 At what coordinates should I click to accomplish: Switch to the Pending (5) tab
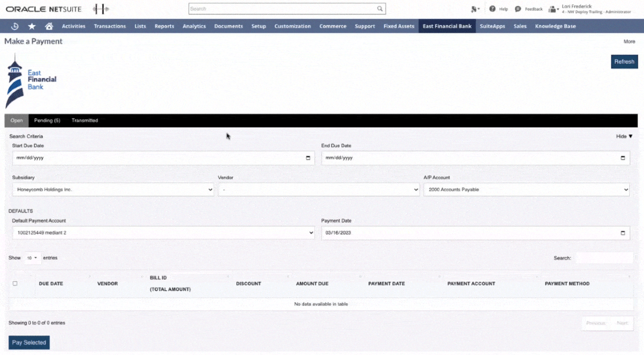point(47,121)
